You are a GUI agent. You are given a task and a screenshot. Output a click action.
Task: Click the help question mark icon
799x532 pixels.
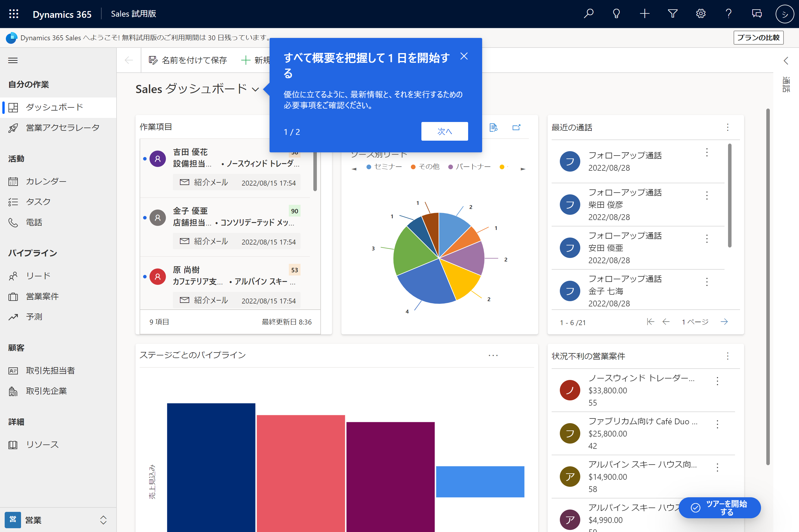coord(729,14)
